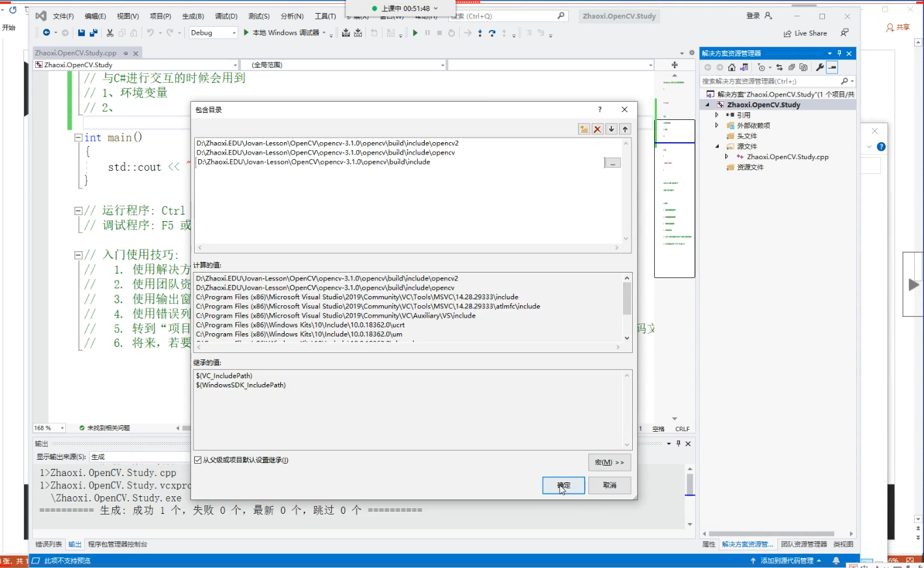Click the new line folder icon in include dialog
The image size is (924, 568).
[x=584, y=129]
